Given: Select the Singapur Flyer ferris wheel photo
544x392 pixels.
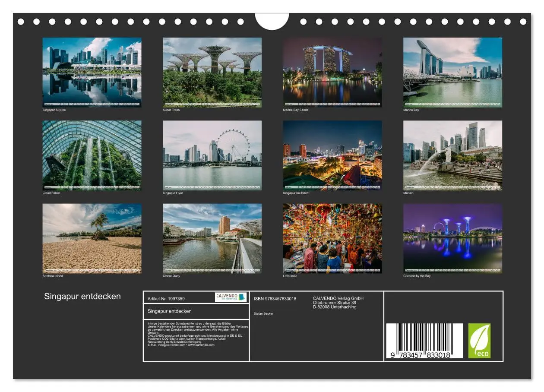Looking at the screenshot, I should coord(212,155).
